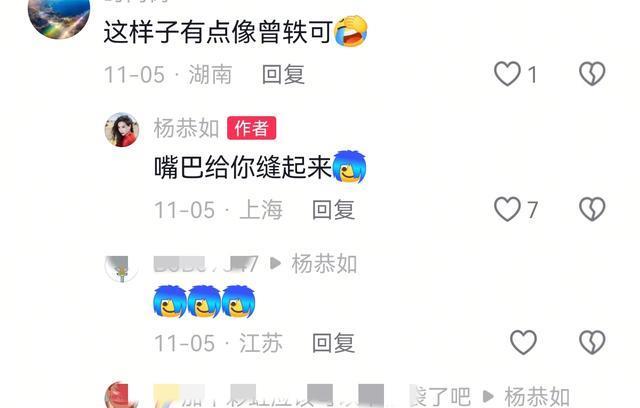Open the blurred-name commenter's small avatar
The width and height of the screenshot is (640, 408).
pos(122,268)
